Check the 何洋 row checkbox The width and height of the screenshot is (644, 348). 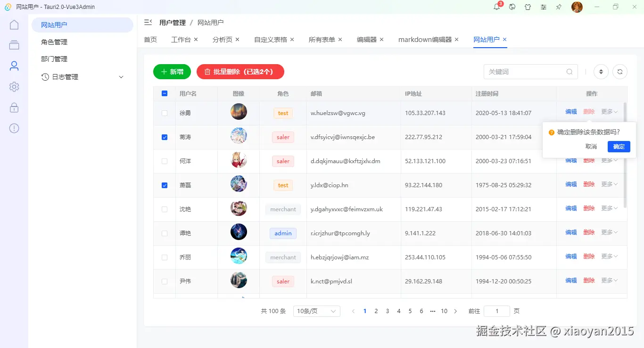pos(165,161)
